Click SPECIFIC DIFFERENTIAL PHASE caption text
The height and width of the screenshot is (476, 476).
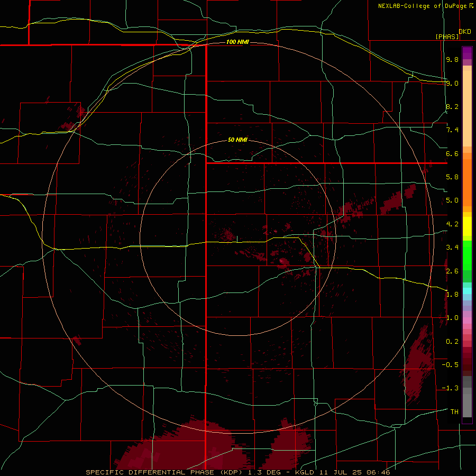point(149,472)
